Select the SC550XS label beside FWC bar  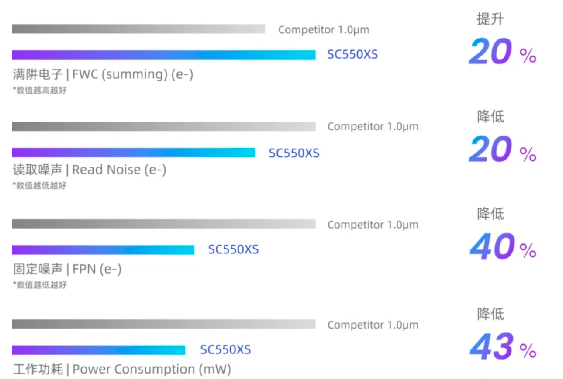352,55
